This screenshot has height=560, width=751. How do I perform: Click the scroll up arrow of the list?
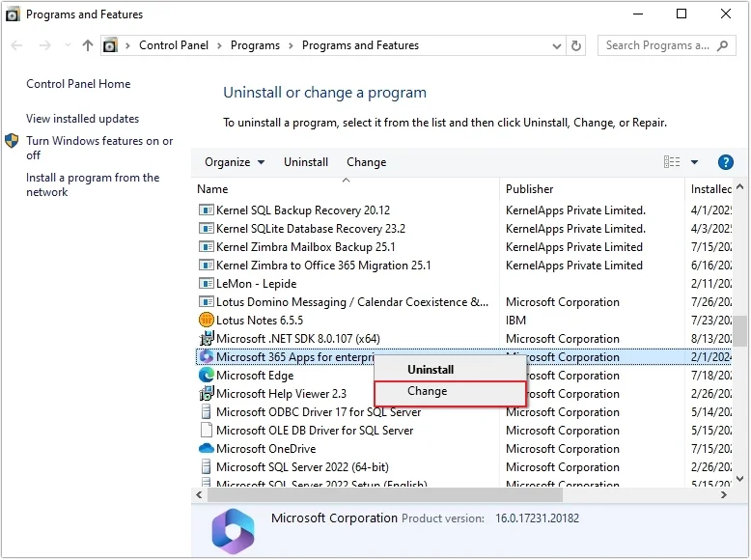click(740, 186)
